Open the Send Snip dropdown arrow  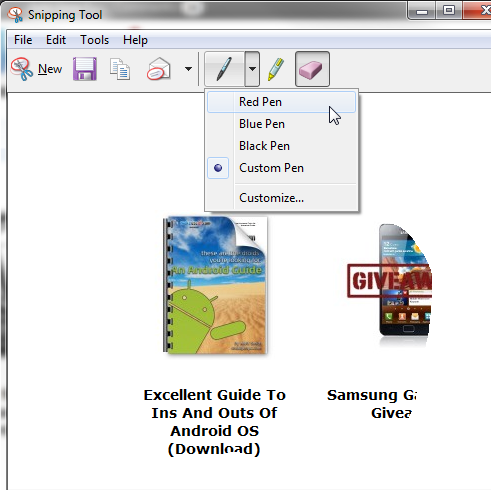point(188,69)
